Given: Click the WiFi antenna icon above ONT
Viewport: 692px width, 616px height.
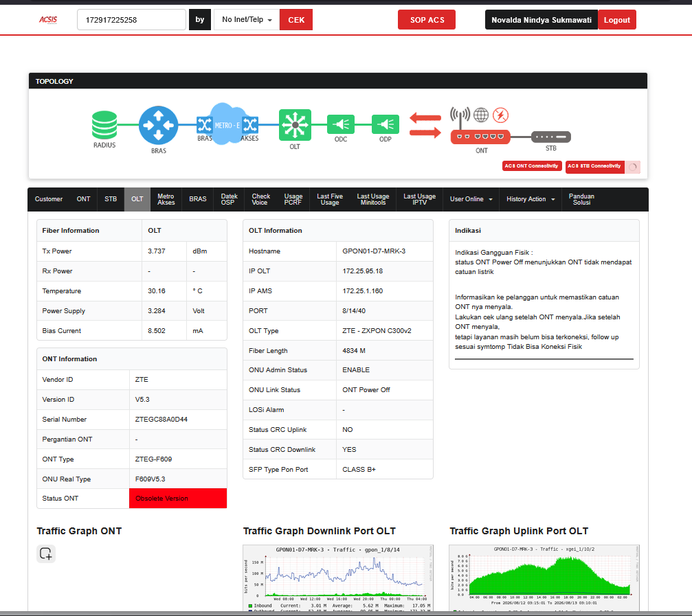Looking at the screenshot, I should click(460, 117).
